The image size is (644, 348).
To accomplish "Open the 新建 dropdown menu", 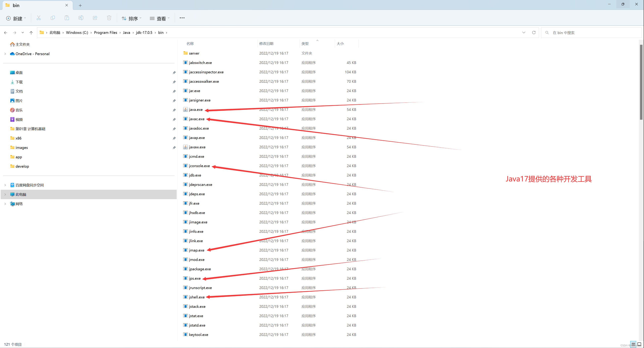I will pyautogui.click(x=16, y=18).
